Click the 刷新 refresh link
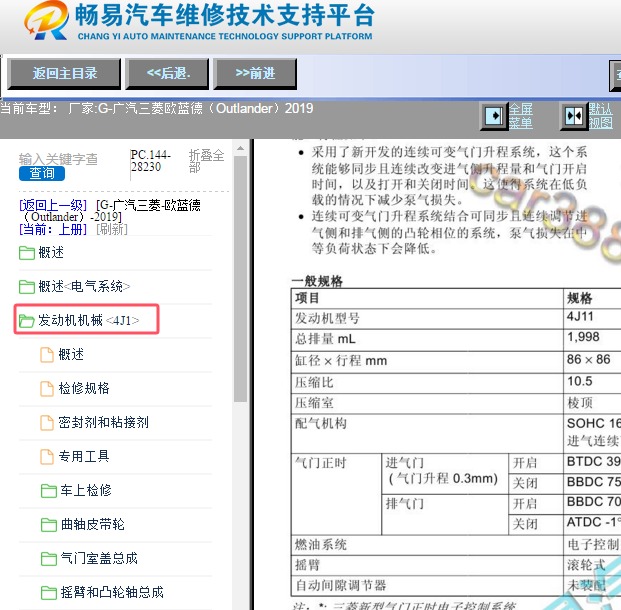Viewport: 621px width, 610px height. 112,229
